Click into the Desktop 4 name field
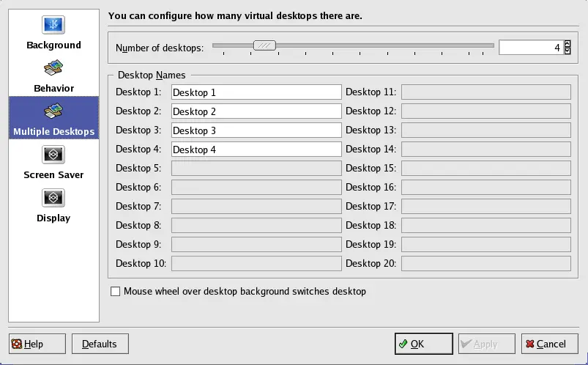The width and height of the screenshot is (588, 365). (x=256, y=150)
